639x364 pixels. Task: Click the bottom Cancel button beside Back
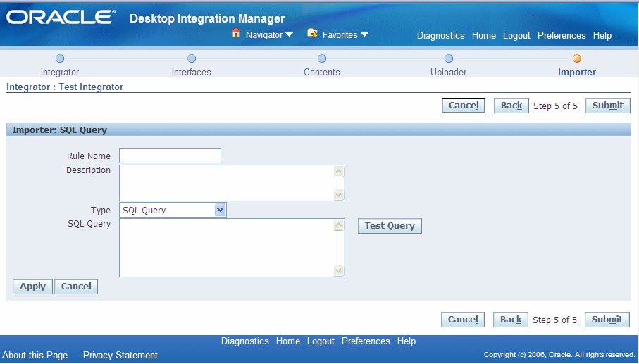(x=463, y=320)
